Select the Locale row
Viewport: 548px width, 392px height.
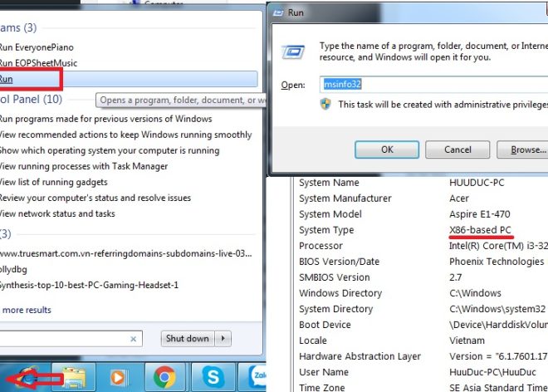[x=420, y=341]
